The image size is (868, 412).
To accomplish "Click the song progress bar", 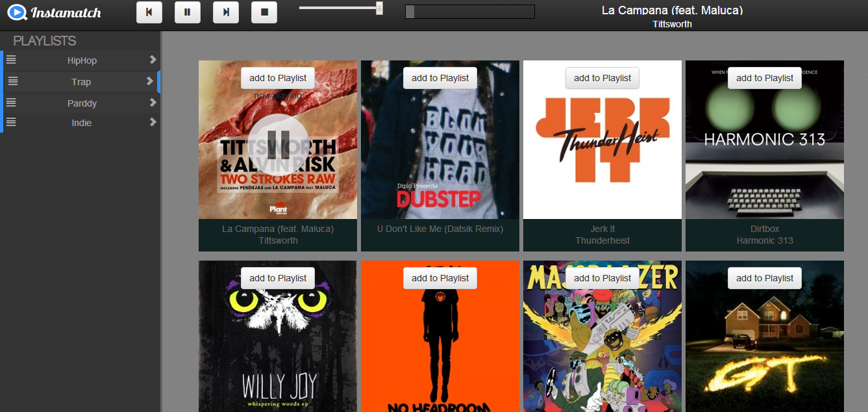I will 470,12.
